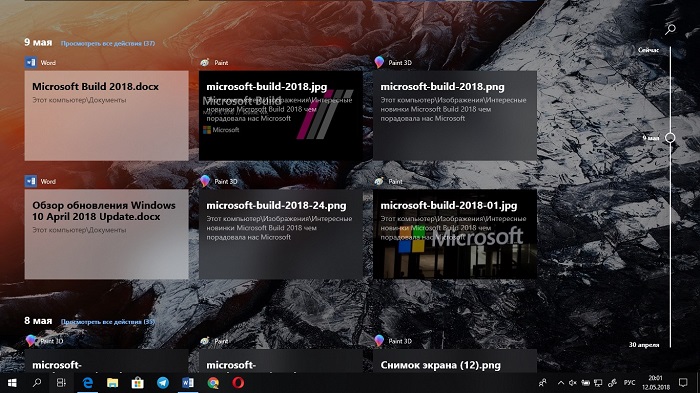Jump to 'Сейчас' on timeline slider
This screenshot has width=700, height=393.
coord(648,50)
